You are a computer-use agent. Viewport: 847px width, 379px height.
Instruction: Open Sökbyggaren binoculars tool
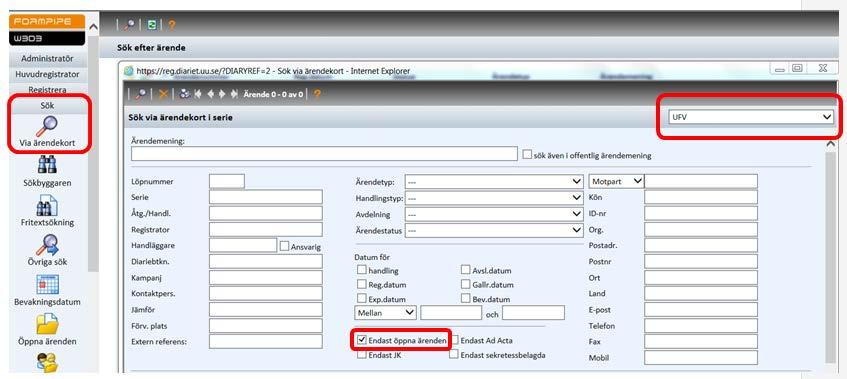[48, 171]
